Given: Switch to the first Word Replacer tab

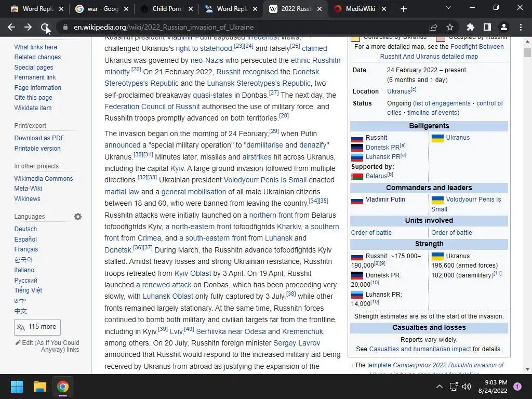Looking at the screenshot, I should (x=37, y=9).
